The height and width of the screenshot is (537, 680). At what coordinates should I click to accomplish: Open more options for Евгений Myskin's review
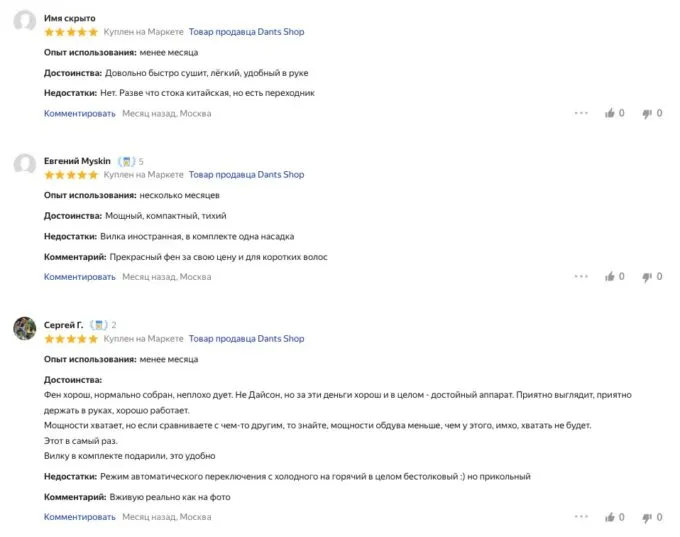(x=581, y=277)
